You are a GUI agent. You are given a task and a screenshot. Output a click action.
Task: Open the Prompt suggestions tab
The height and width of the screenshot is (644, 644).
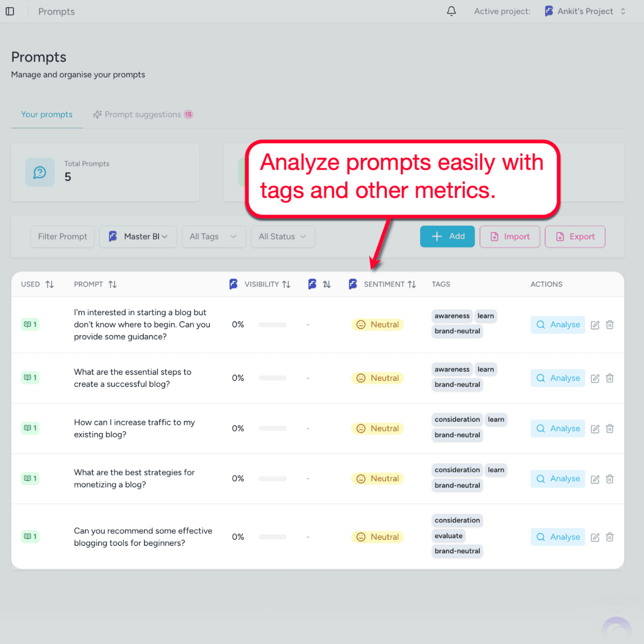point(143,114)
